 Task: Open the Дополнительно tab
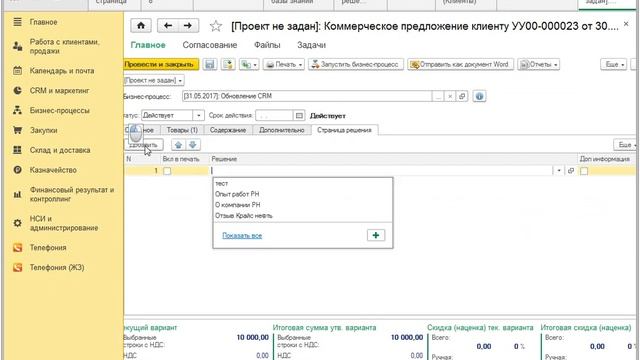282,130
